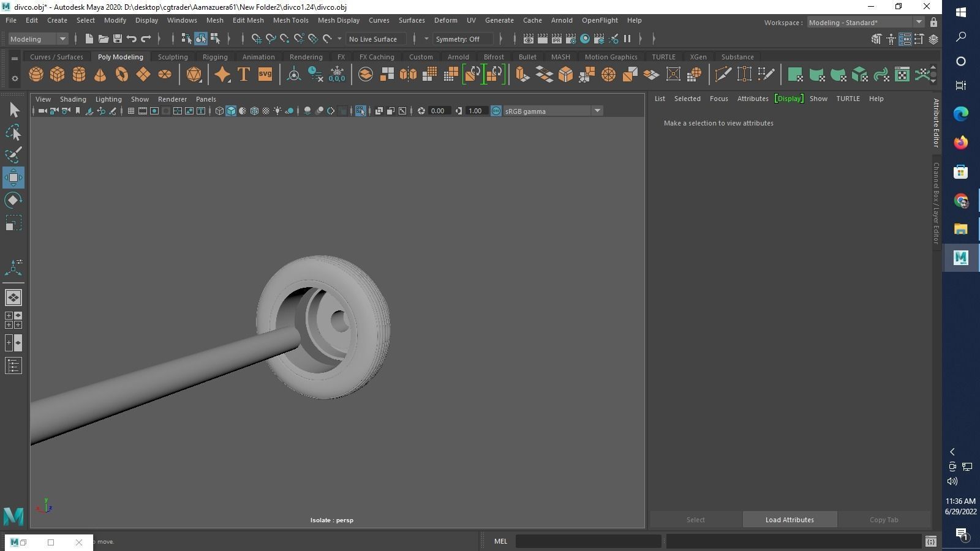This screenshot has height=551, width=980.
Task: Create a polygon cube from the shelf
Action: [58, 75]
